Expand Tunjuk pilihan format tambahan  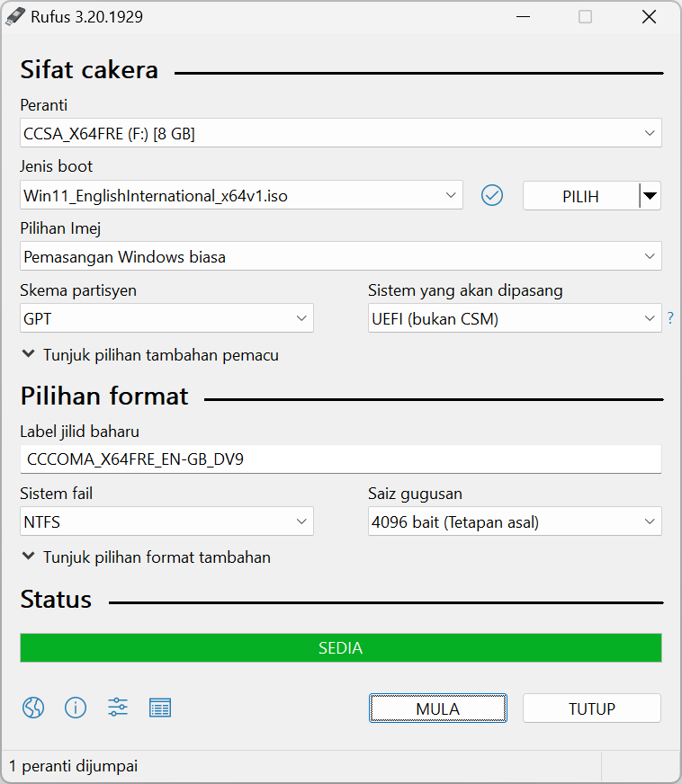[147, 557]
